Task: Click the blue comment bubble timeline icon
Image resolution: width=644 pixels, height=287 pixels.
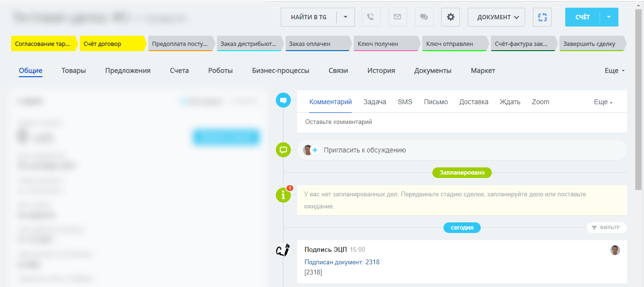Action: (284, 100)
